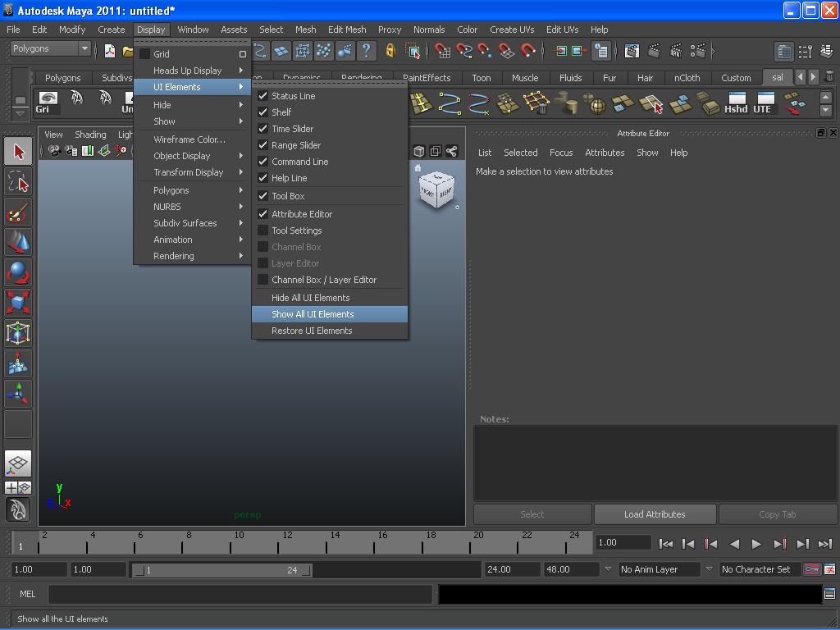840x630 pixels.
Task: Switch to the nCloth shelf tab
Action: (687, 78)
